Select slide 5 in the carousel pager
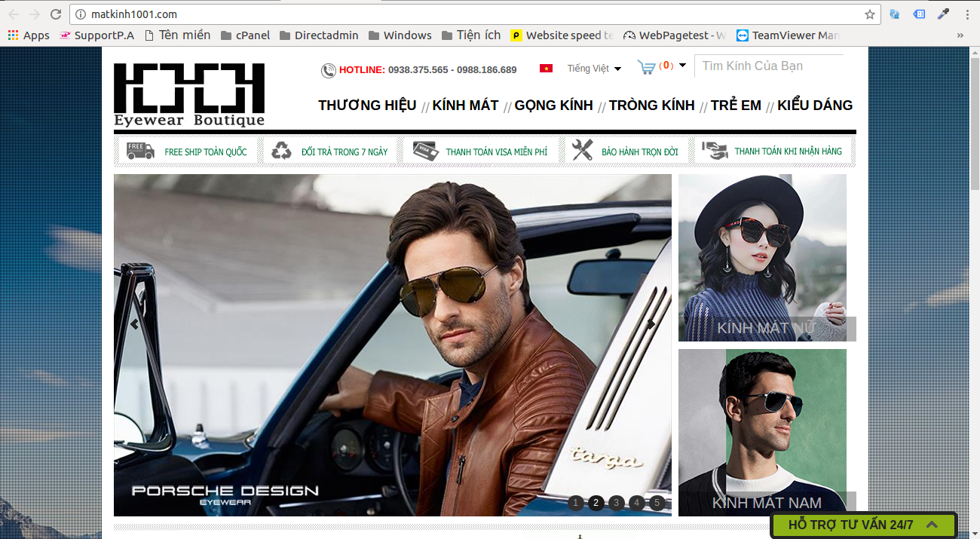The image size is (980, 539). pos(657,503)
